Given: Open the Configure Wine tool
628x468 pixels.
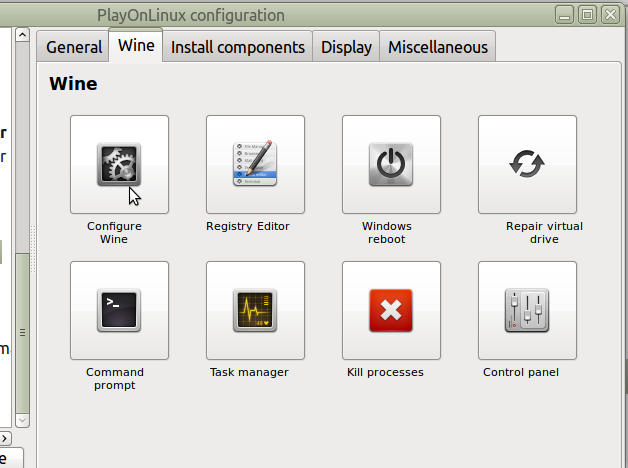Looking at the screenshot, I should (119, 164).
